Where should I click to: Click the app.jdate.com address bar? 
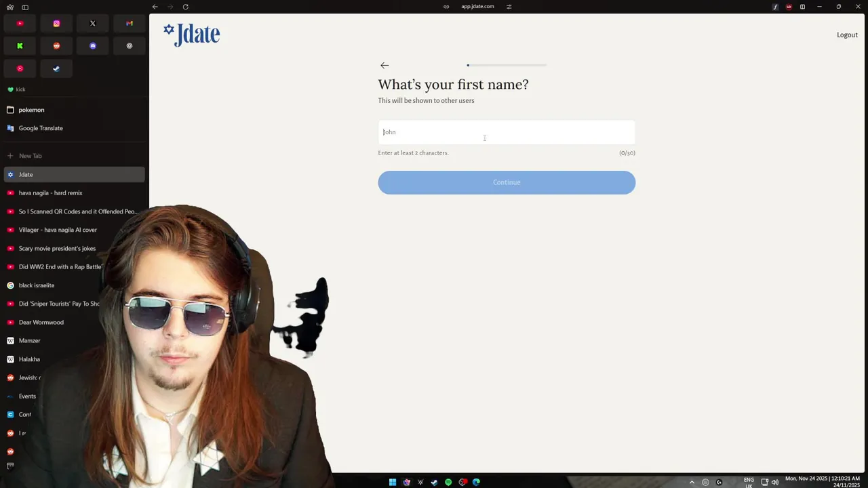point(477,7)
